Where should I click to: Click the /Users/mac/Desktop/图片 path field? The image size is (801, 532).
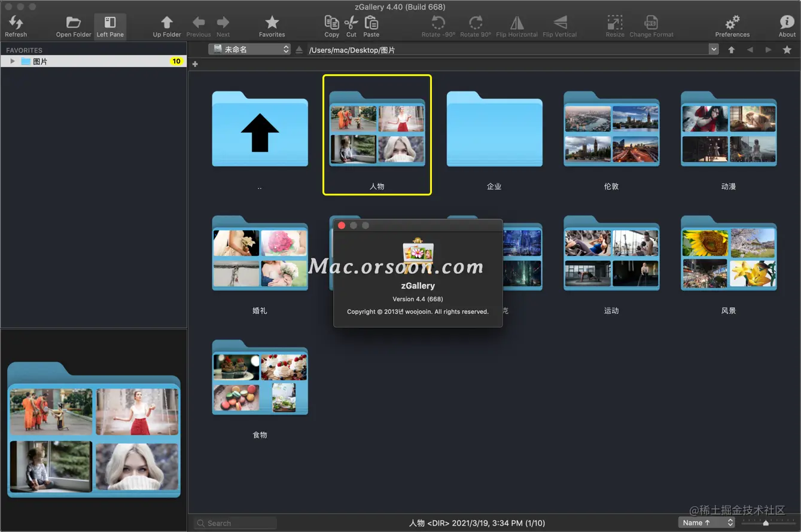click(x=508, y=50)
